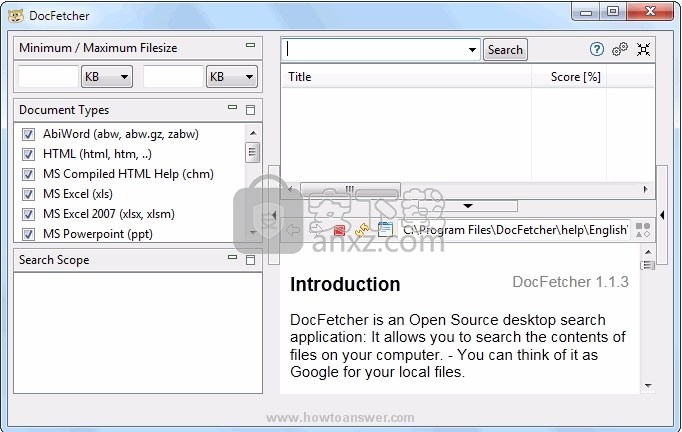Click the down arrow to collapse preview pane
The height and width of the screenshot is (432, 682).
468,206
